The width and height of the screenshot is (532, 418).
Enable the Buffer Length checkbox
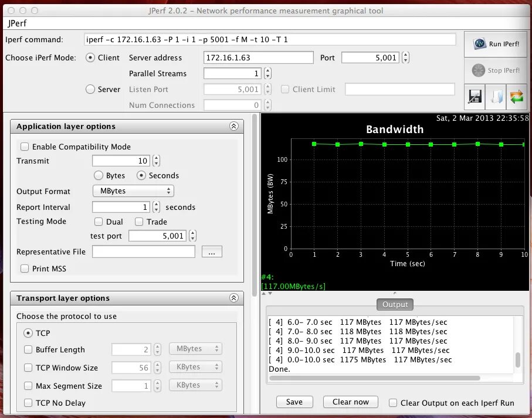point(28,349)
